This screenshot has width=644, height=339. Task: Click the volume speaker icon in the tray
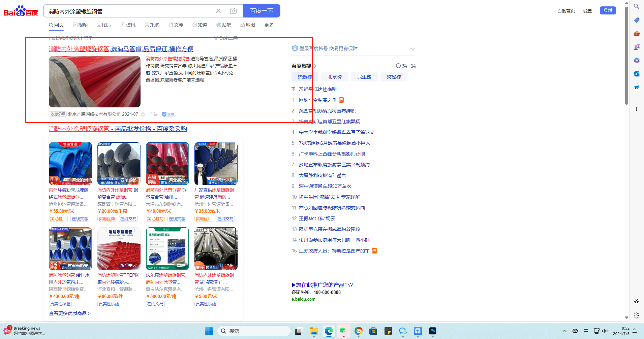(x=605, y=331)
